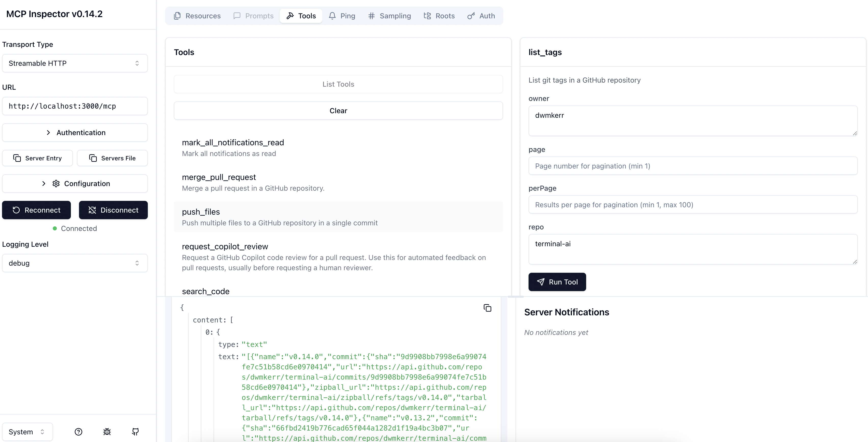868x442 pixels.
Task: Select the merge_pull_request tool
Action: 338,183
